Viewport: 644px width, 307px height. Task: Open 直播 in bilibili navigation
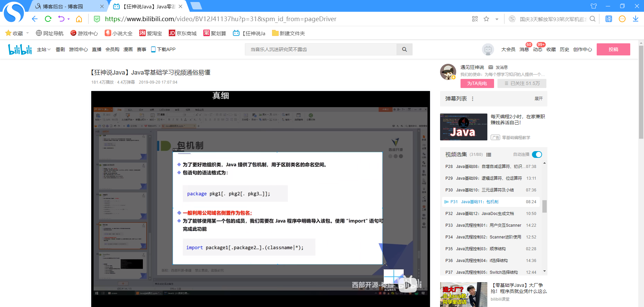[97, 49]
